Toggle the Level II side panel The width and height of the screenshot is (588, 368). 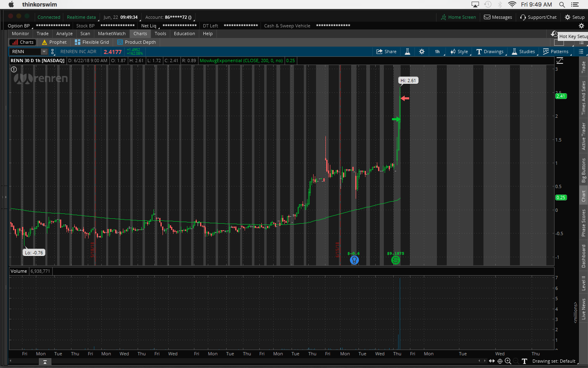pyautogui.click(x=584, y=283)
